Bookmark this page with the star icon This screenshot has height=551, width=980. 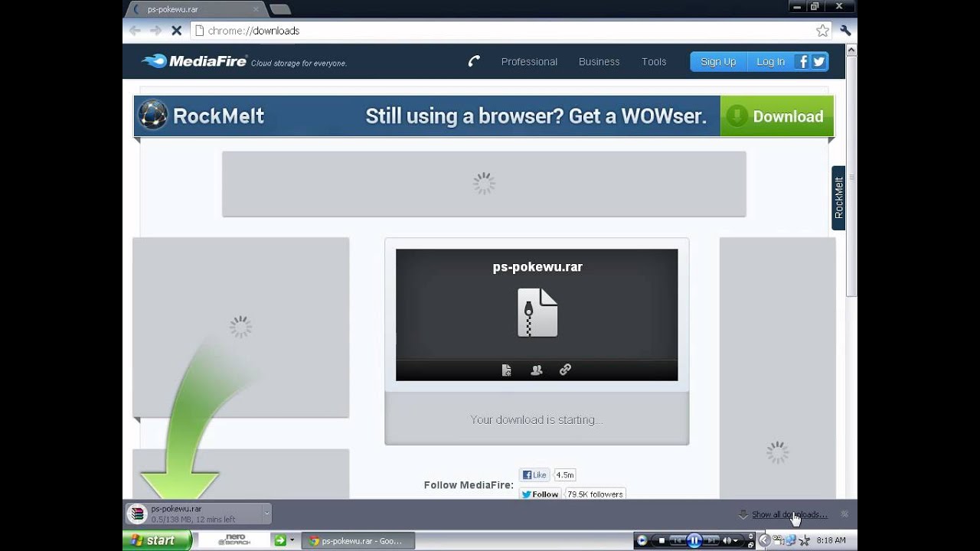[x=822, y=31]
